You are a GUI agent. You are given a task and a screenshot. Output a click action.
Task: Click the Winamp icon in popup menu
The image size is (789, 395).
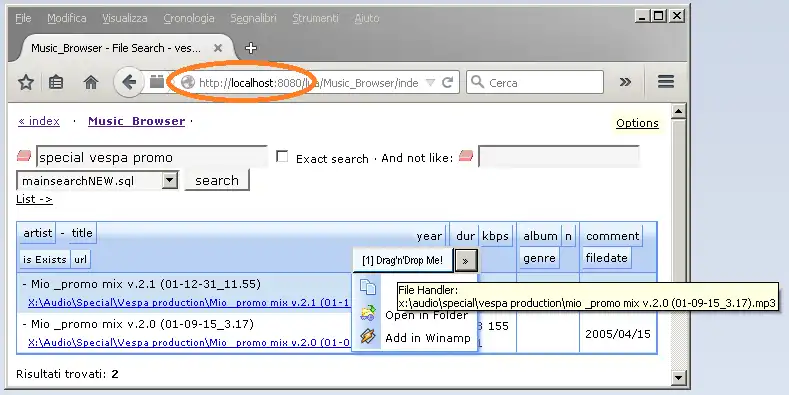(x=368, y=336)
